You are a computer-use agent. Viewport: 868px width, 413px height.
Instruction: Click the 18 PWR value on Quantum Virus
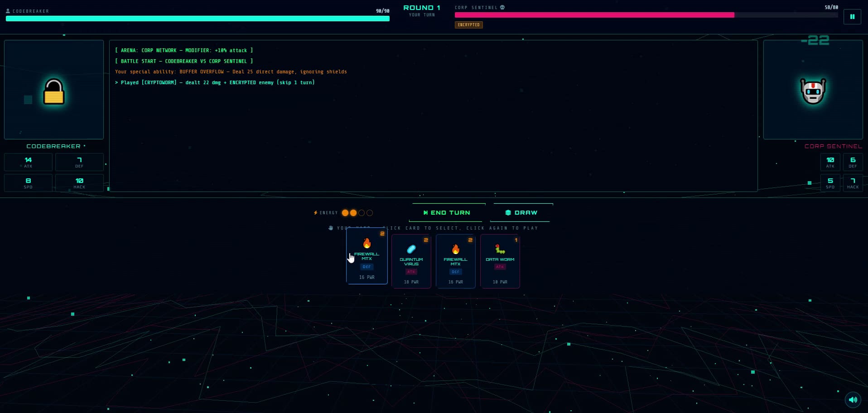[411, 282]
